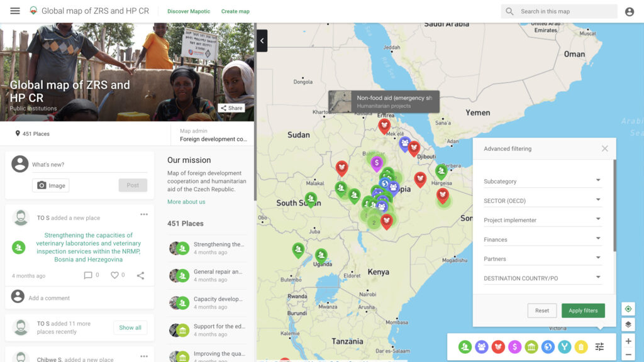Image resolution: width=644 pixels, height=362 pixels.
Task: Toggle olive bank building category filter
Action: click(531, 347)
